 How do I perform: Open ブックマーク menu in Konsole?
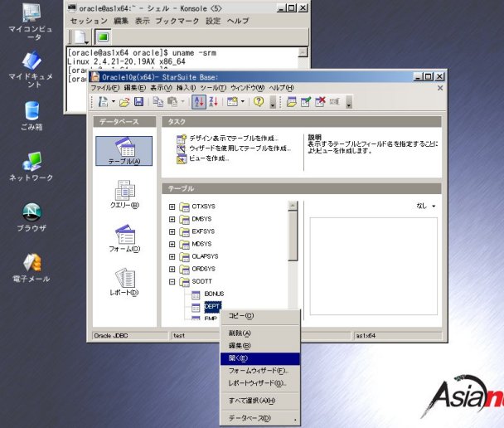177,21
